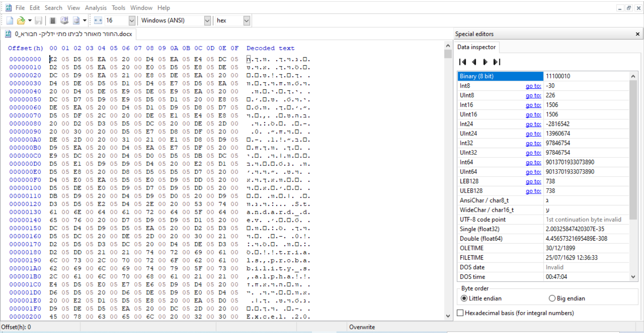Select the Data inspector tab

[x=476, y=47]
